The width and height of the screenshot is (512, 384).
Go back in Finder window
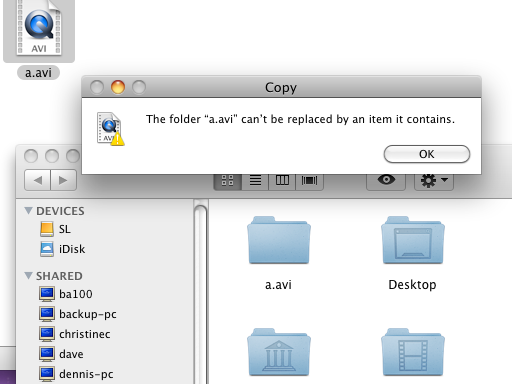(37, 180)
